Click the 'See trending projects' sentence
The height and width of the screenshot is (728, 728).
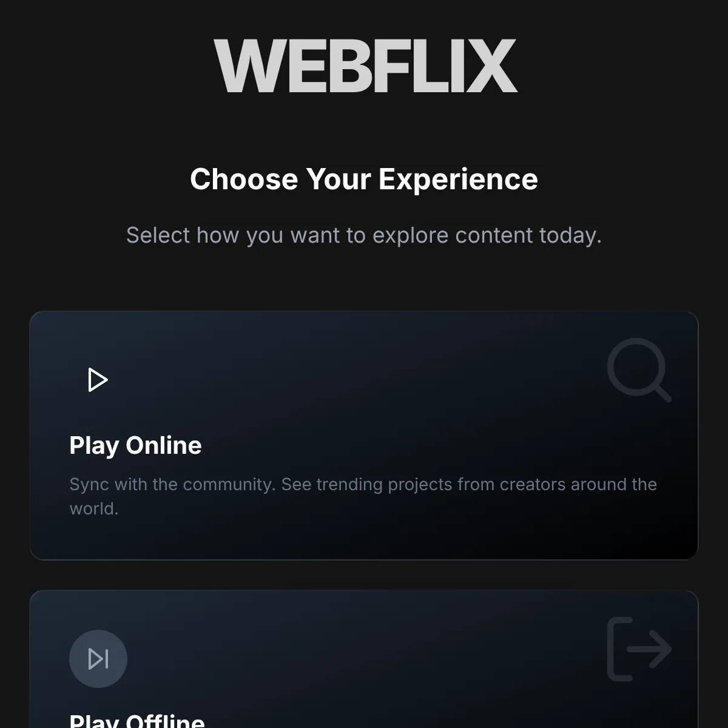(363, 496)
